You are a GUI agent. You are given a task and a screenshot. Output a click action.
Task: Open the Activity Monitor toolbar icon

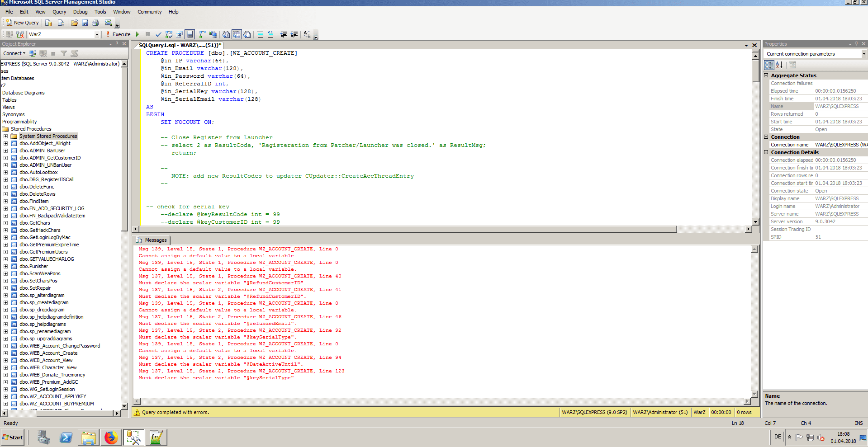click(x=109, y=23)
